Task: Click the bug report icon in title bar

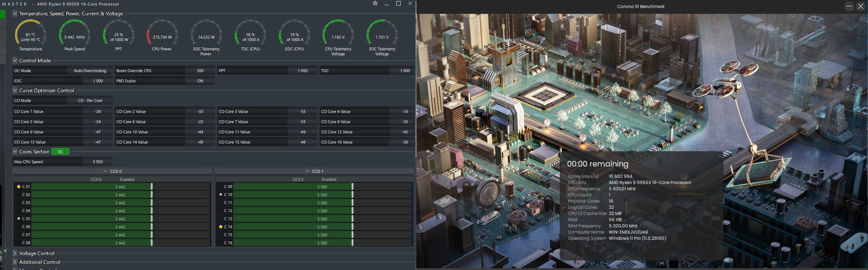Action: (375, 4)
